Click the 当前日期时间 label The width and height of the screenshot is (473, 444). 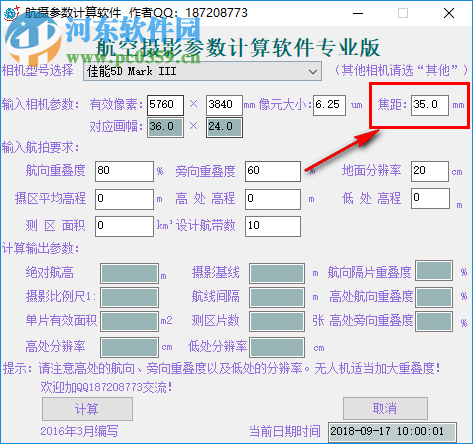coord(285,431)
